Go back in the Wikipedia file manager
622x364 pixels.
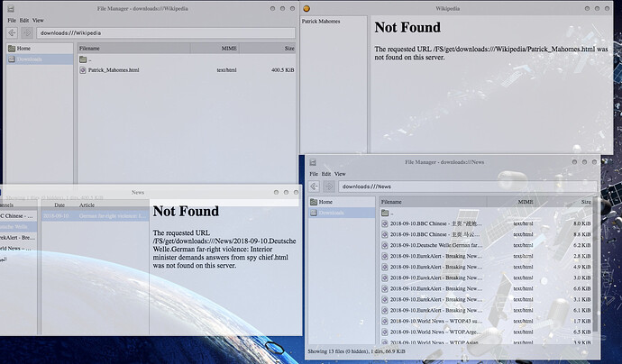click(x=12, y=33)
